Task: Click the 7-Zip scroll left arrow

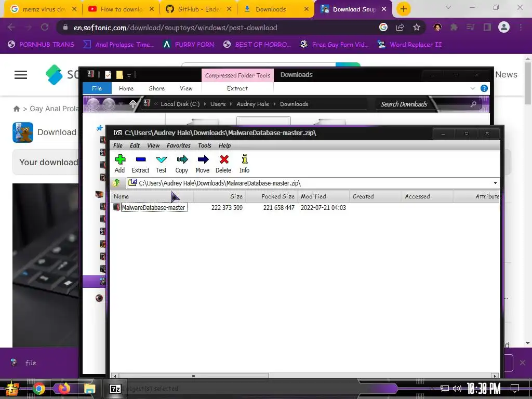Action: tap(115, 376)
